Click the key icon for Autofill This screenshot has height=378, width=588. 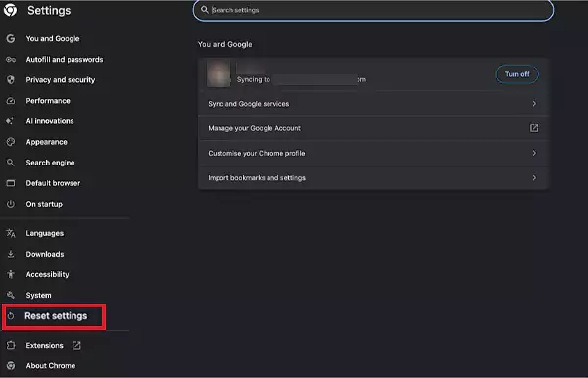click(11, 59)
